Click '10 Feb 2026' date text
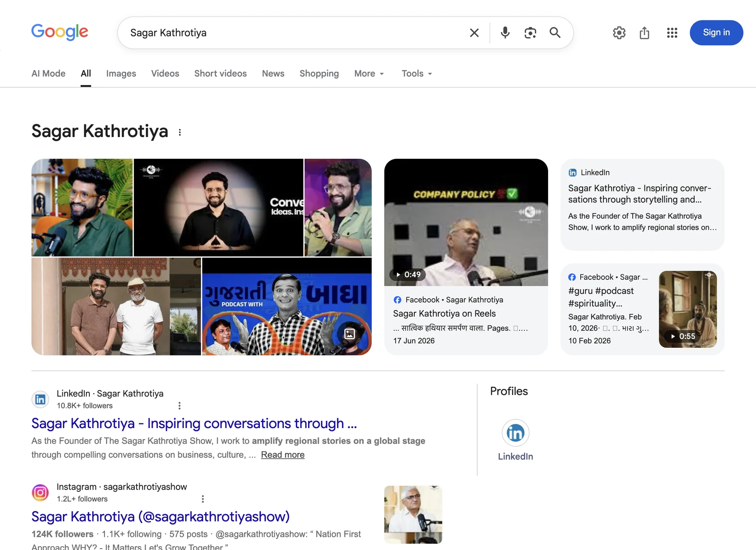Screen dimensions: 756x550 (x=589, y=341)
